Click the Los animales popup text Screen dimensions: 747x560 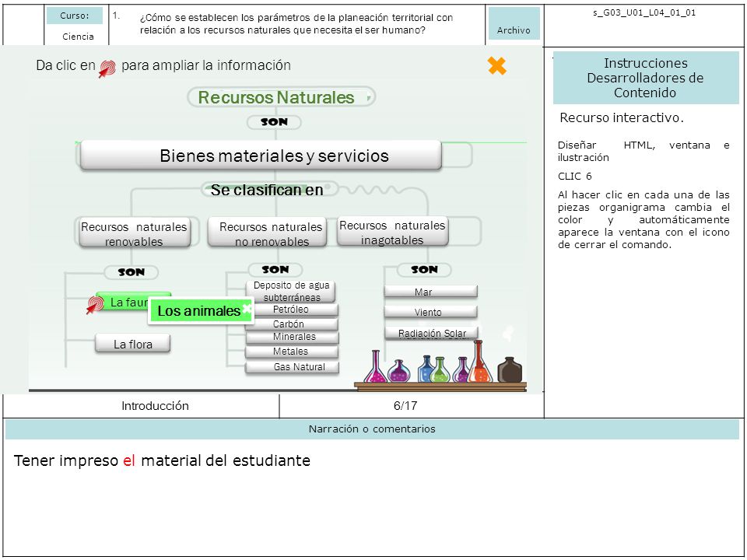(x=198, y=311)
